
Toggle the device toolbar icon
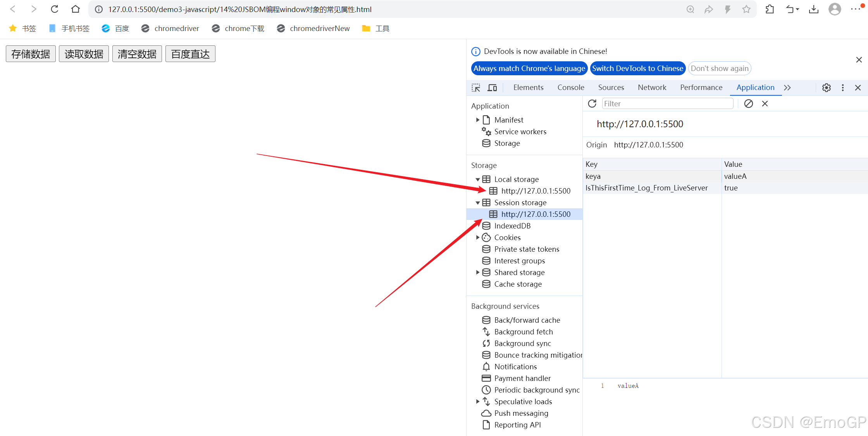pos(492,88)
